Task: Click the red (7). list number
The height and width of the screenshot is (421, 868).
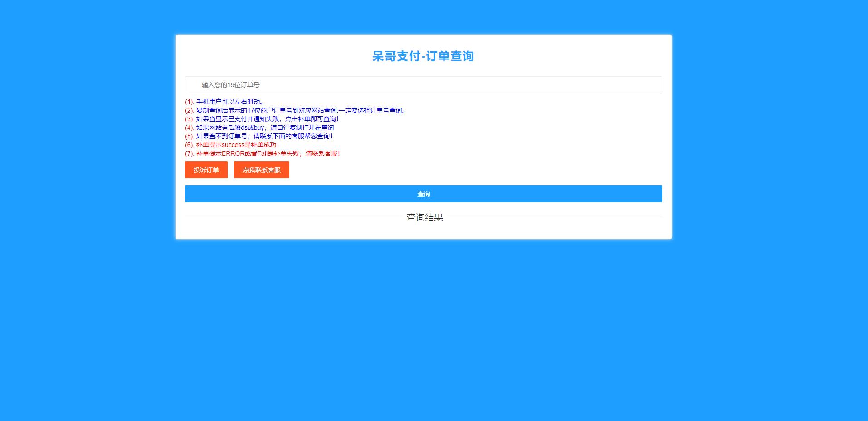Action: 190,154
